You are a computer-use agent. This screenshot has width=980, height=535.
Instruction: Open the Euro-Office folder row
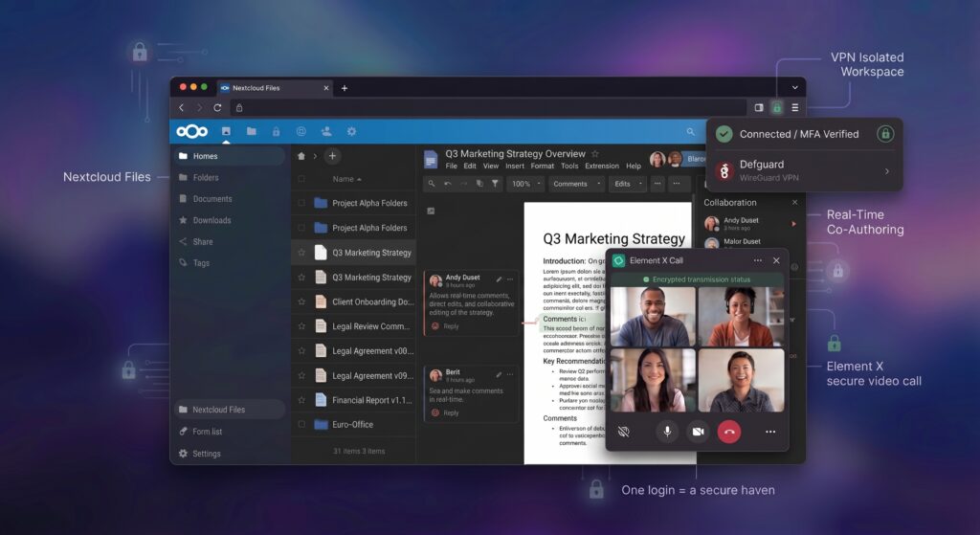354,424
